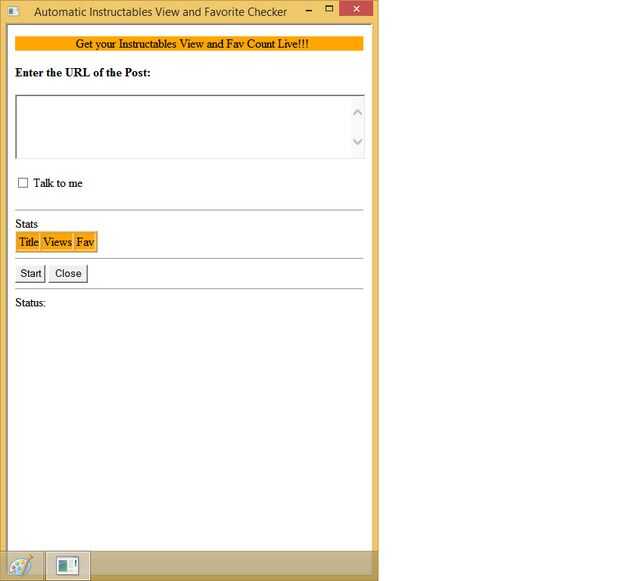Click the Start button
Image resolution: width=620 pixels, height=581 pixels.
pos(30,273)
